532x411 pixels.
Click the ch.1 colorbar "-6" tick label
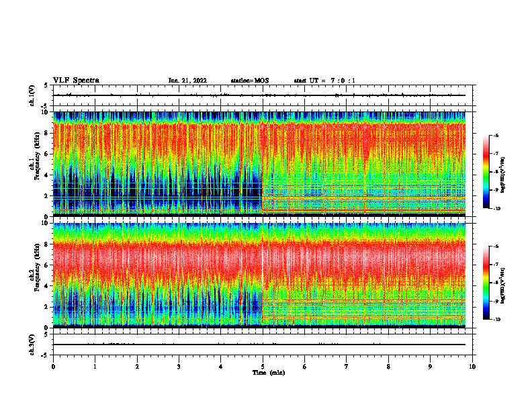click(x=496, y=136)
